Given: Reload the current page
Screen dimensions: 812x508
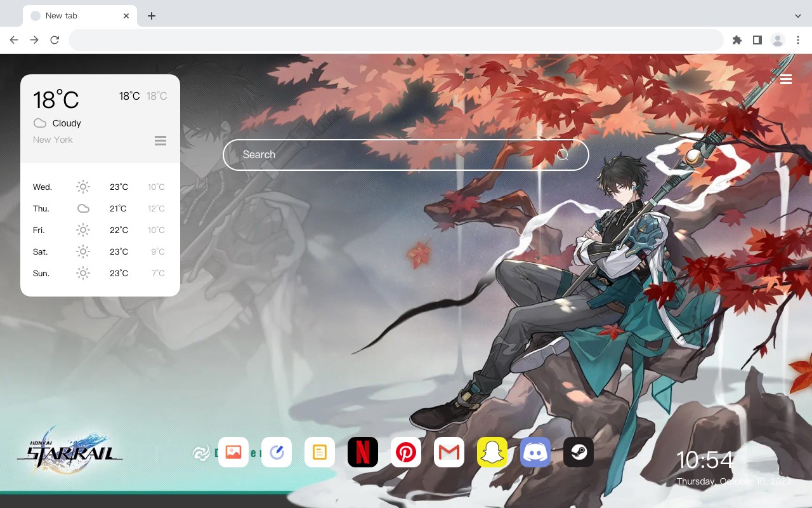Looking at the screenshot, I should click(55, 40).
